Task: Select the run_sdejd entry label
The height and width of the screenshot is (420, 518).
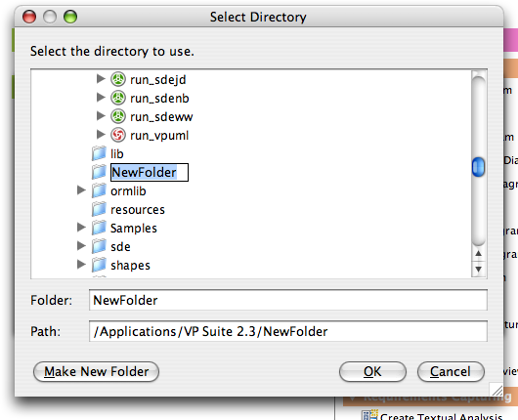Action: 158,80
